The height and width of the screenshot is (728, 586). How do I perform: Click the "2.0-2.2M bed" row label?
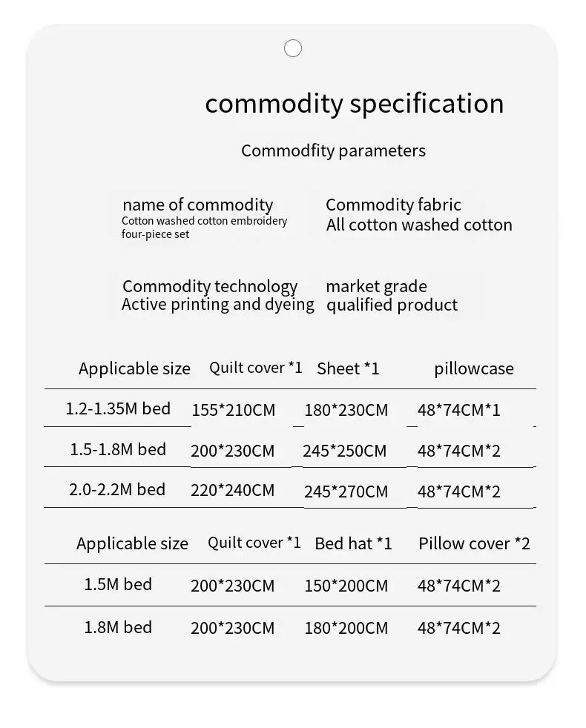pos(117,489)
